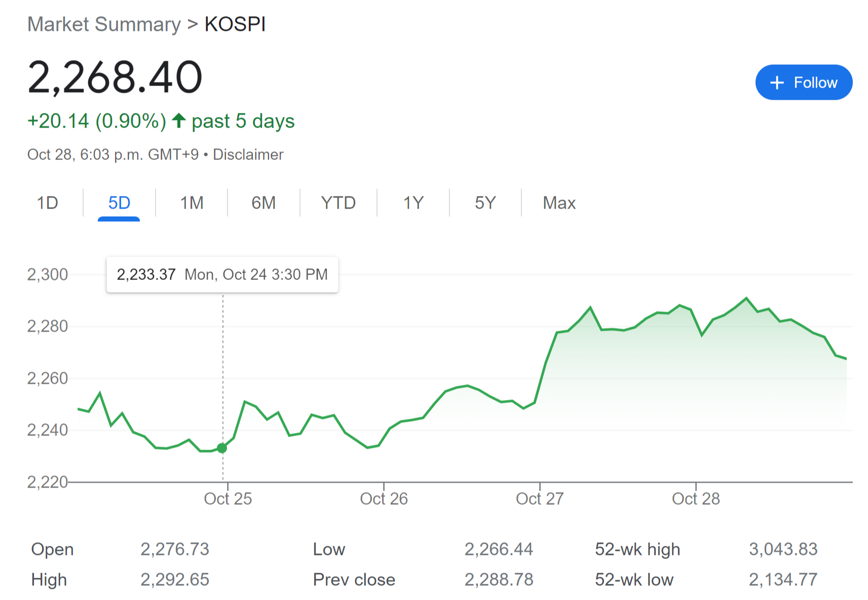Click the Prev close value 2,288.78
This screenshot has width=868, height=600.
[499, 580]
